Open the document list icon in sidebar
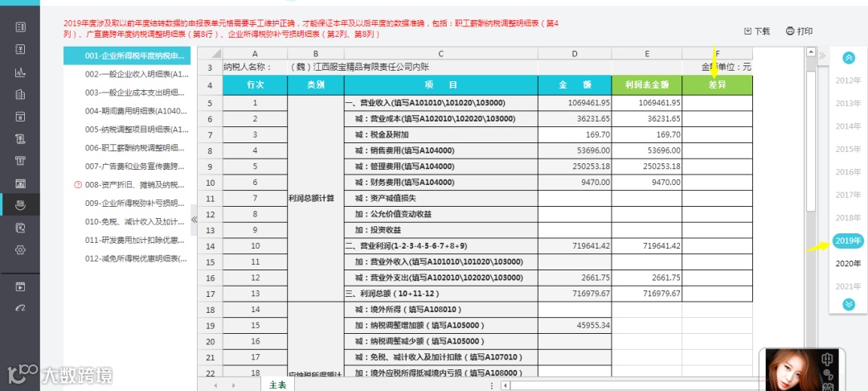The image size is (868, 391). pos(20,27)
